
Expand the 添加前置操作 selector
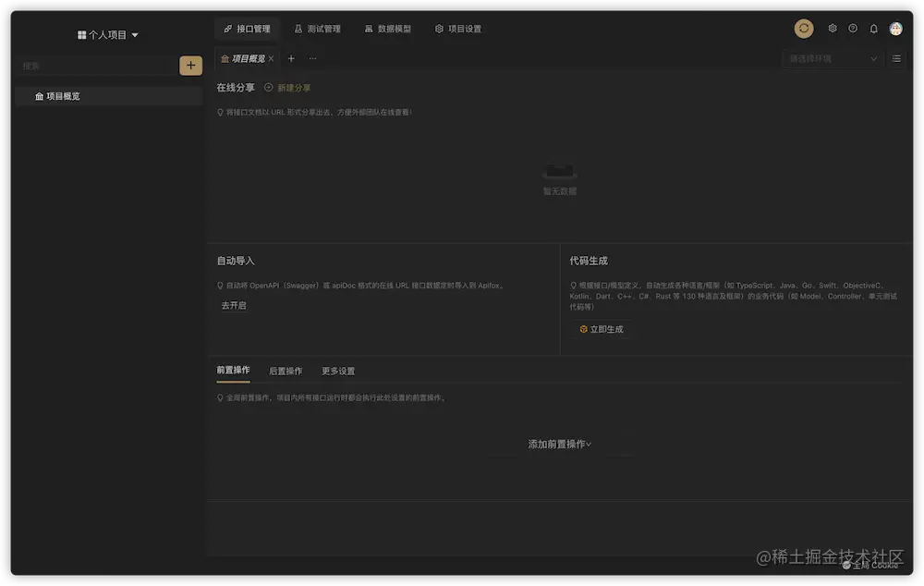(x=557, y=444)
